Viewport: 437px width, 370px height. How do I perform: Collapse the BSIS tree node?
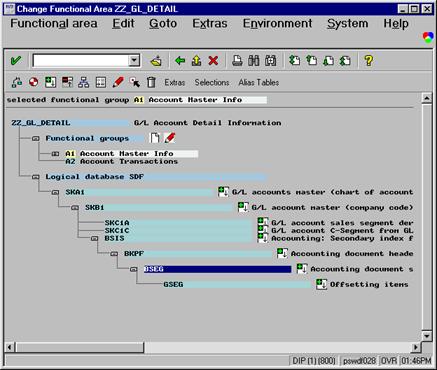coord(95,238)
